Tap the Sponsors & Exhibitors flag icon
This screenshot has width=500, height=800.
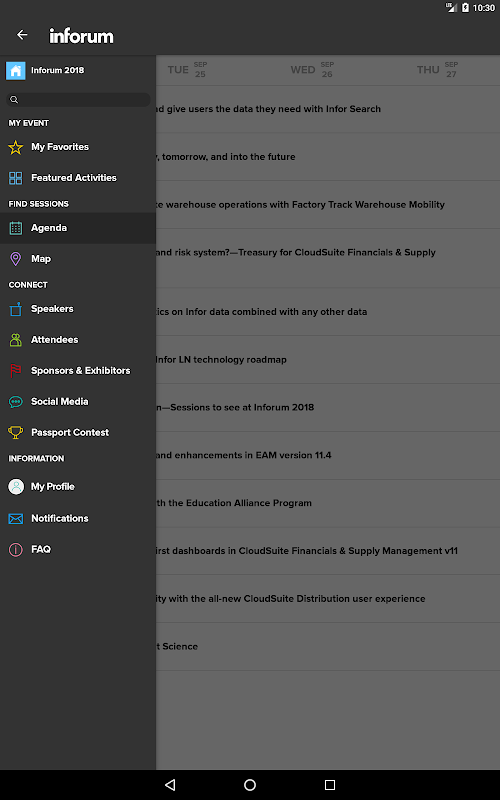click(16, 371)
